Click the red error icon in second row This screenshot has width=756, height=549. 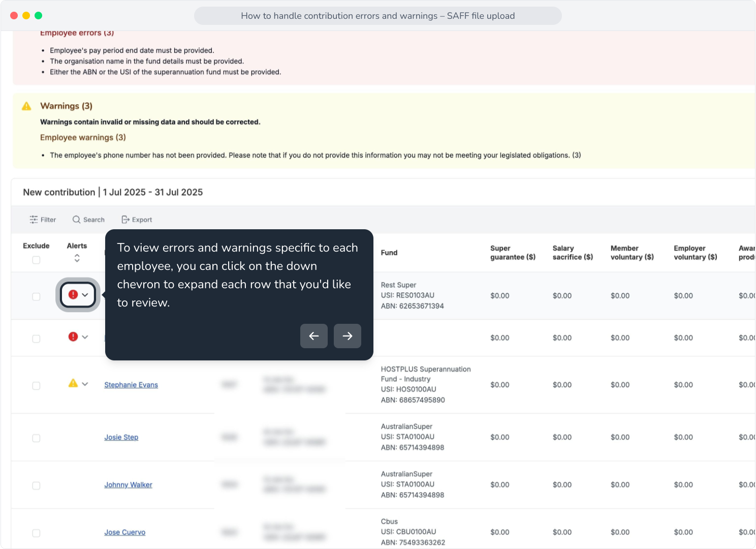[x=73, y=337]
